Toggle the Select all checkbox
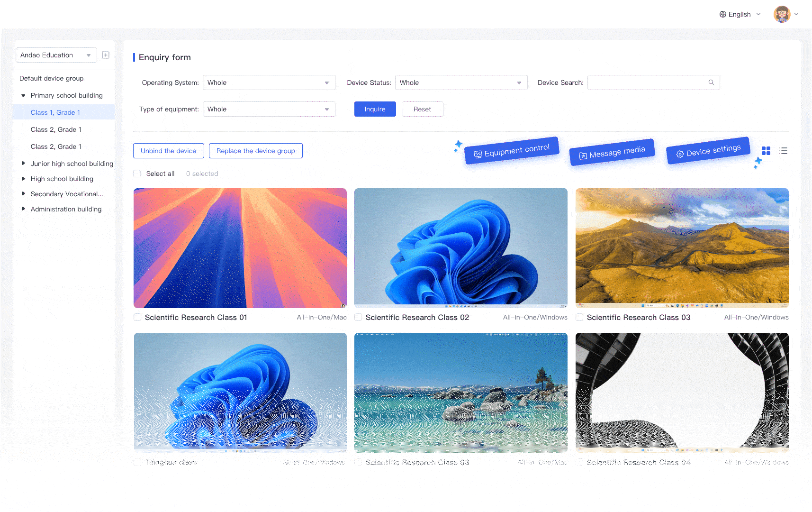This screenshot has height=512, width=812. click(137, 174)
